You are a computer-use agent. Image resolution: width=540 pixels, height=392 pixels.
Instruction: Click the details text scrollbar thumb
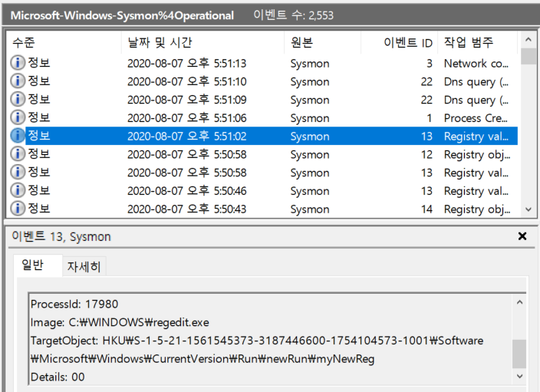click(x=519, y=354)
